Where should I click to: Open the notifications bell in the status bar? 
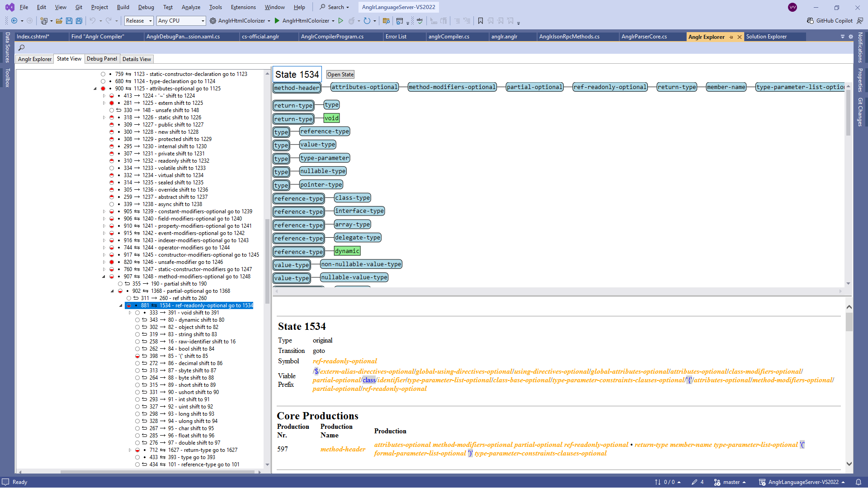coord(859,482)
